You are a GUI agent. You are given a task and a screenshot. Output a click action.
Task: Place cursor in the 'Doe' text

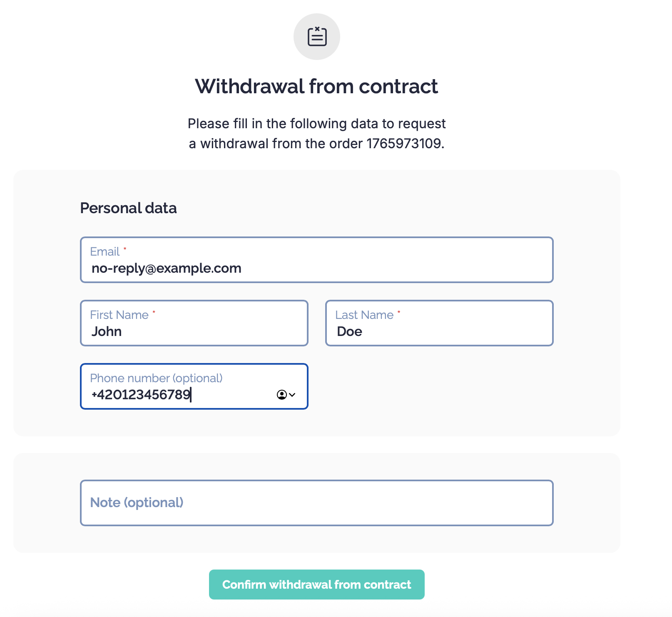point(349,331)
